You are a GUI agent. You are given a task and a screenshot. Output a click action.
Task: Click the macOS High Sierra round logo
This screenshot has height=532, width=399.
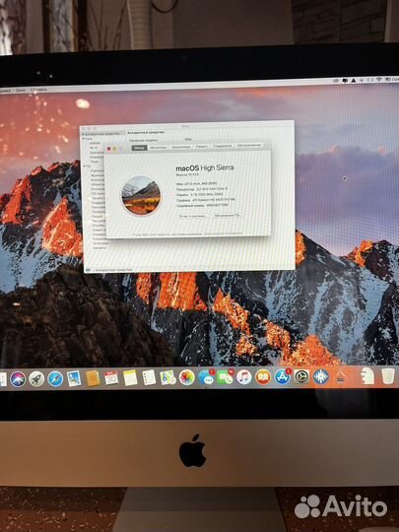(x=141, y=195)
